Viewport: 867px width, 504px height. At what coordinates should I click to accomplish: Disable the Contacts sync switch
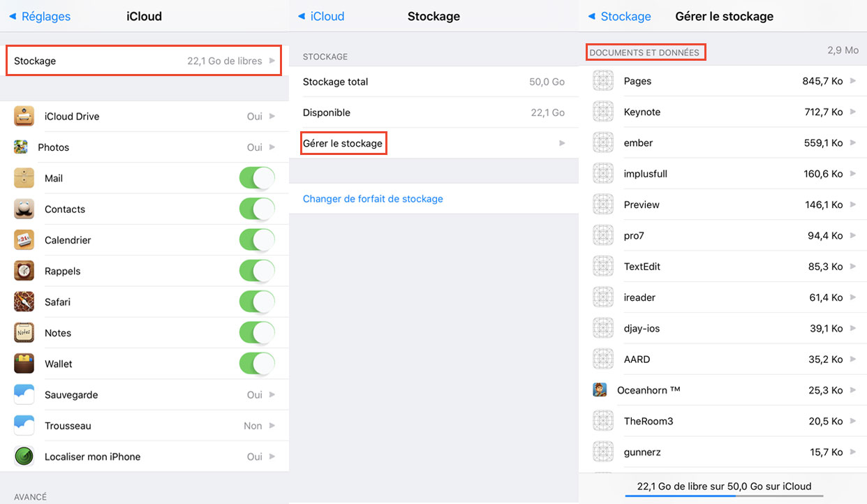[x=257, y=209]
